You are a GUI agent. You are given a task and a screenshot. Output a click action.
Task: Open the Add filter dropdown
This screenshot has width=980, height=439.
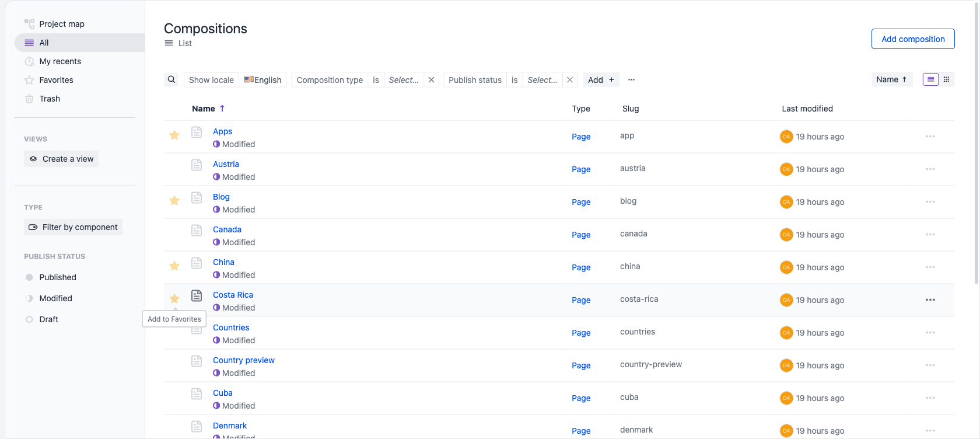tap(601, 80)
